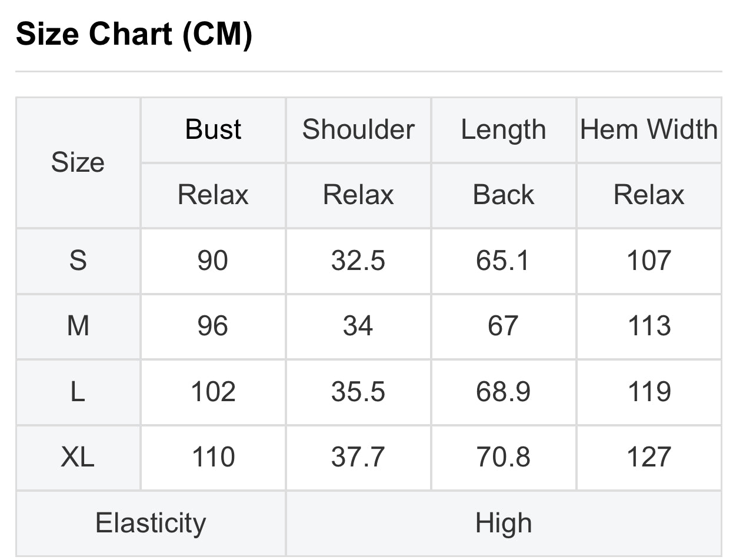The image size is (733, 560).
Task: Select the Length column header
Action: coord(504,129)
